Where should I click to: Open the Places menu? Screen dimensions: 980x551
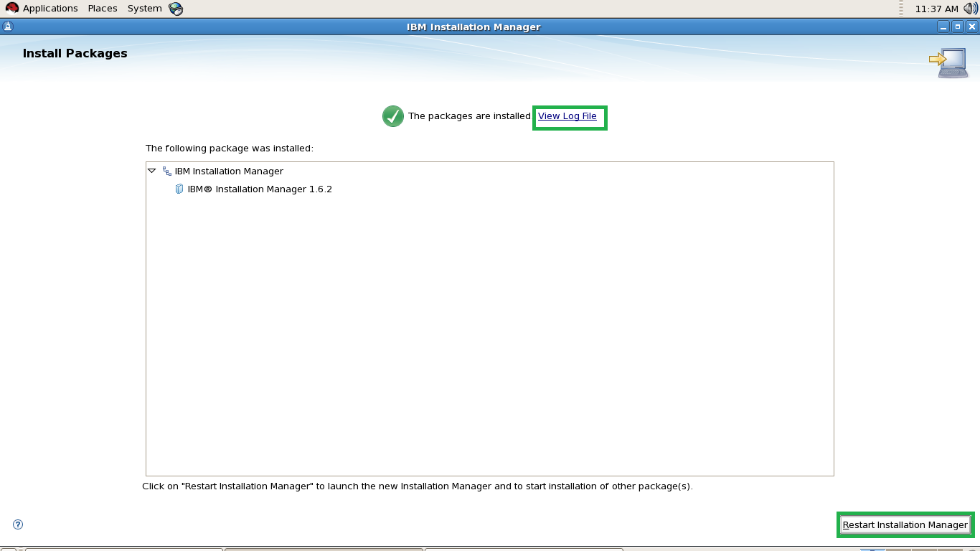[x=103, y=9]
